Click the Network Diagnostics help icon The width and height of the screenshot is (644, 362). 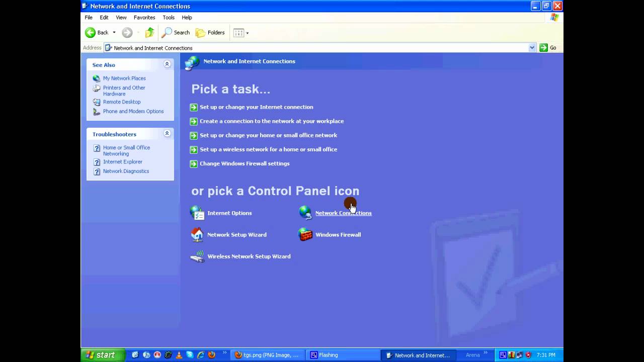[97, 171]
